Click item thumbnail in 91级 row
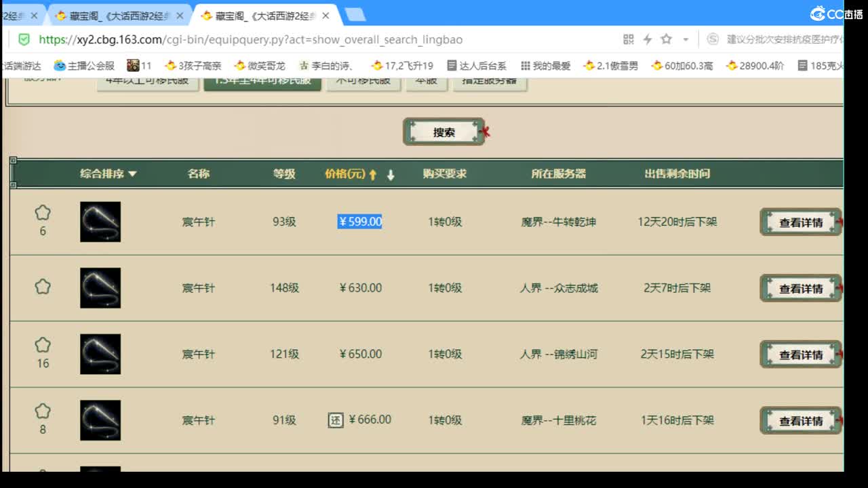Screen dimensions: 868x488 pyautogui.click(x=100, y=420)
